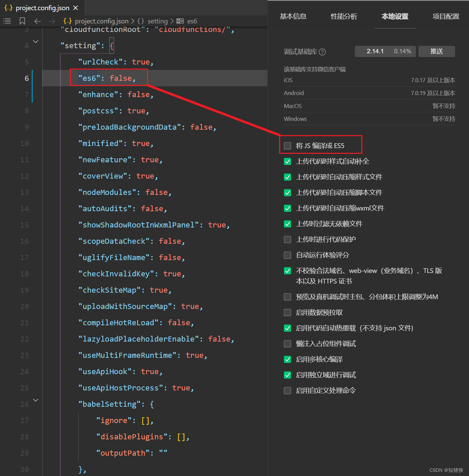The width and height of the screenshot is (469, 476).
Task: Switch to the 本地设置 tab
Action: point(395,16)
